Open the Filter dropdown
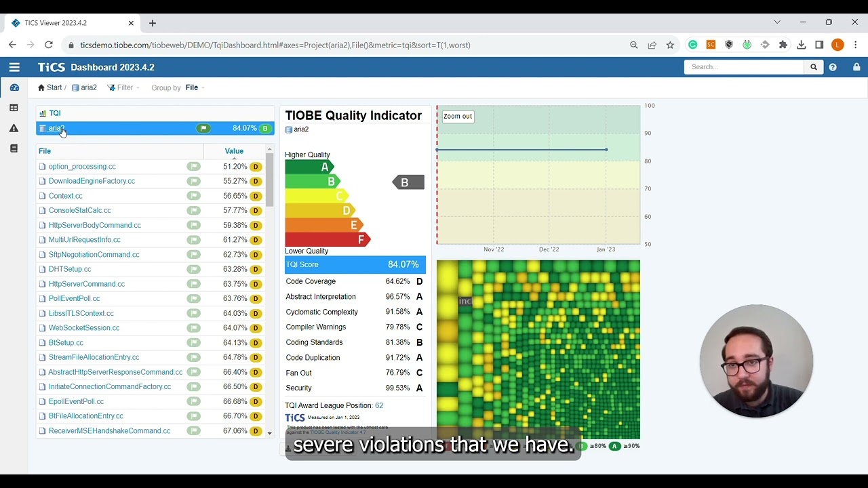 (x=123, y=87)
